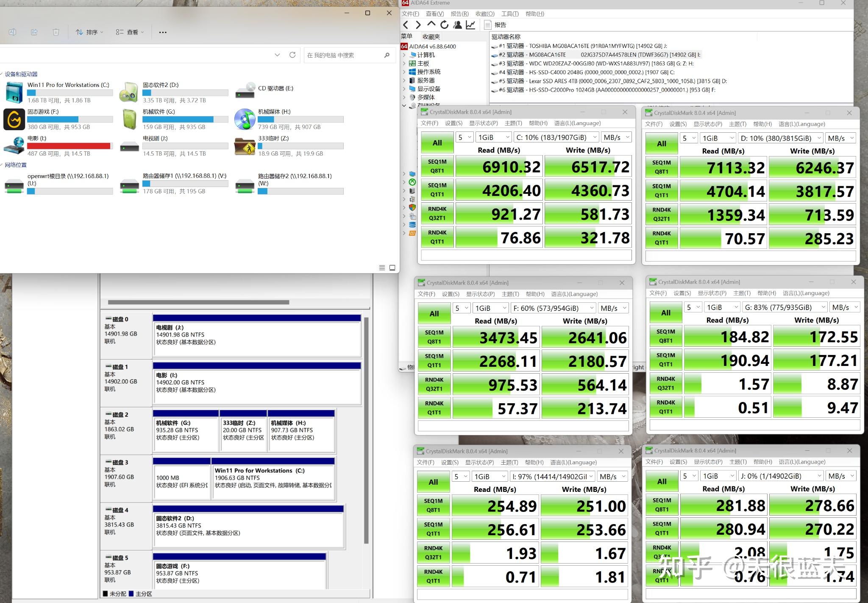Click All button in C: CrystalDiskMark window
The width and height of the screenshot is (868, 603).
coord(437,143)
